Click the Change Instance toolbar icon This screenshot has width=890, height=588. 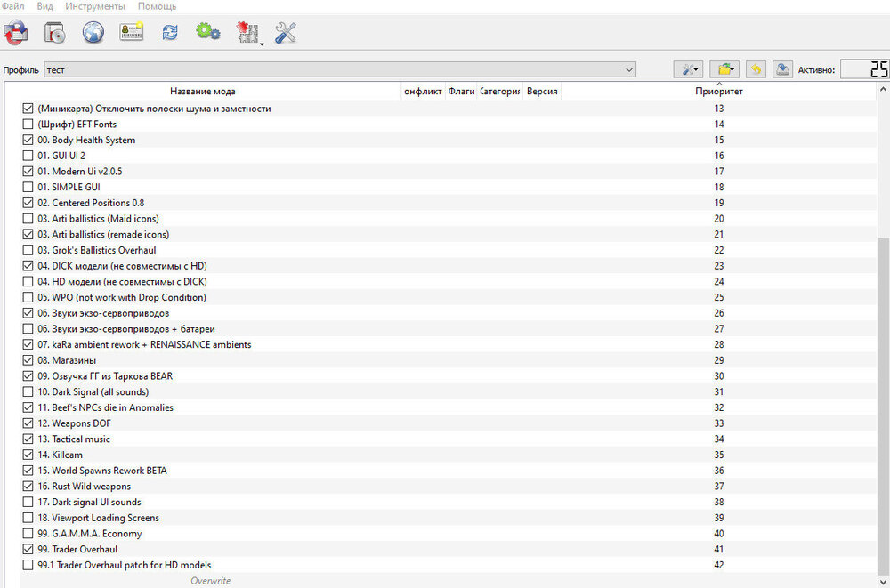click(15, 33)
